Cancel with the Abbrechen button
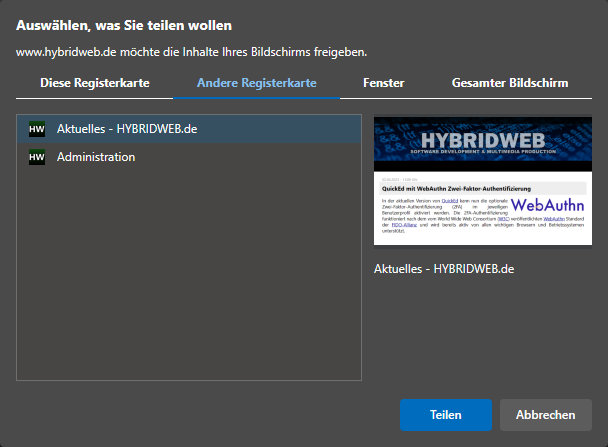 pyautogui.click(x=546, y=415)
